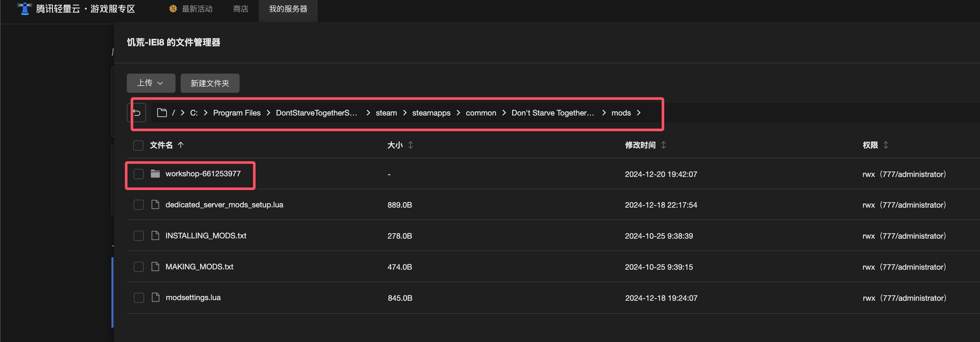Check the MAKING_MODS.txt checkbox
This screenshot has width=980, height=342.
click(x=138, y=267)
